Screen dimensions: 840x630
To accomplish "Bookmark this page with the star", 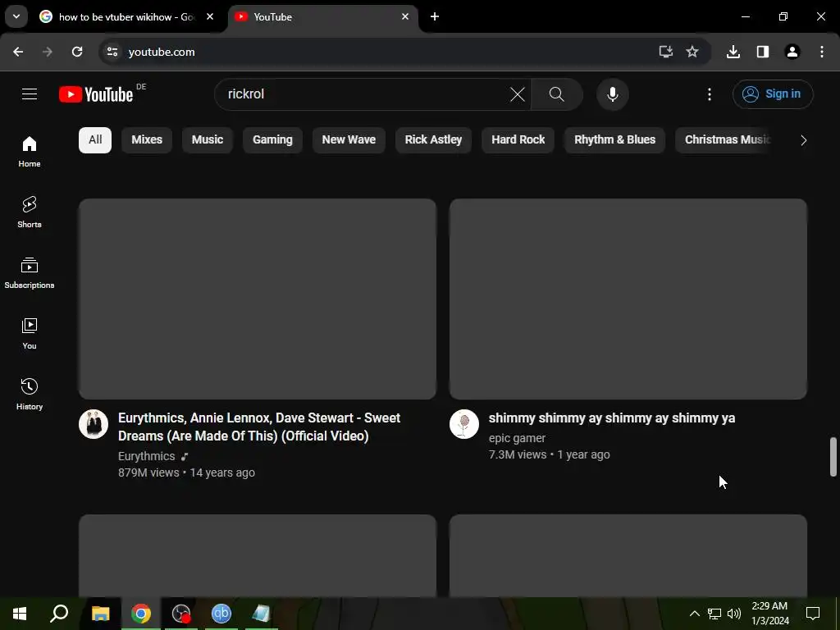I will coord(692,52).
